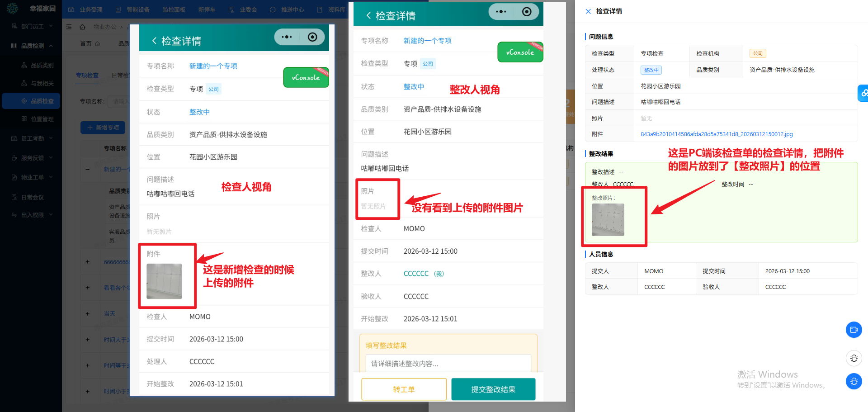
Task: Open 业务受理 in top navigation
Action: (86, 9)
